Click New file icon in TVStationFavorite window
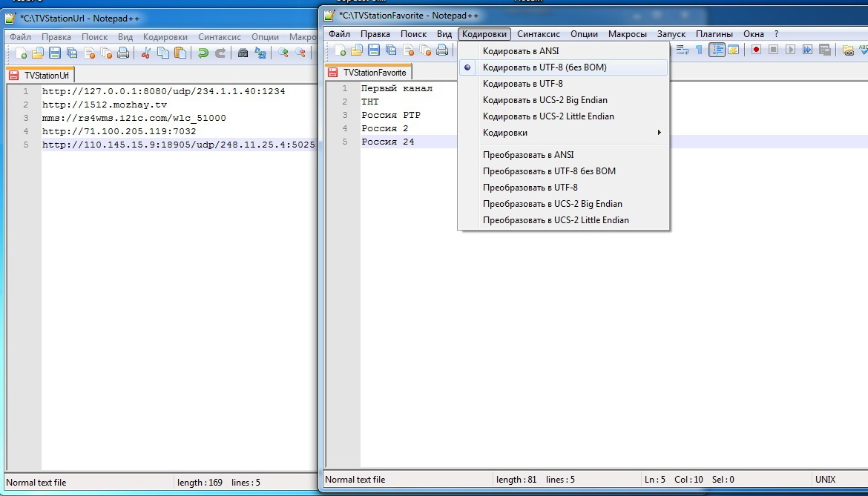868x496 pixels. (x=340, y=50)
